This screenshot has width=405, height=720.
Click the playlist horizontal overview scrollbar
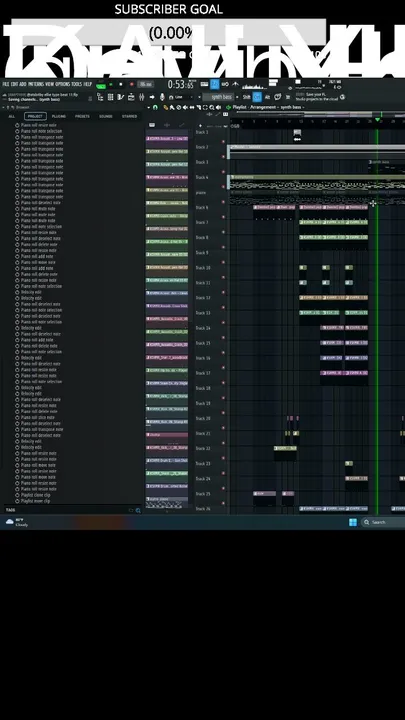pos(317,114)
